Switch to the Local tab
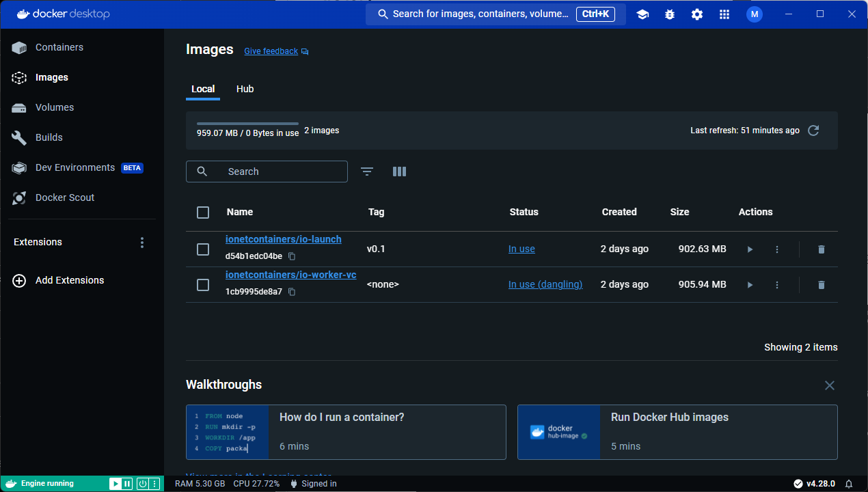Viewport: 868px width, 492px height. 203,89
